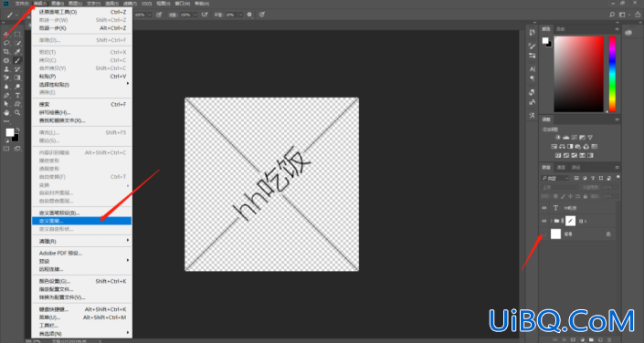644x343 pixels.
Task: Choose Define Pattern (定义图案) menu item
Action: pos(81,221)
